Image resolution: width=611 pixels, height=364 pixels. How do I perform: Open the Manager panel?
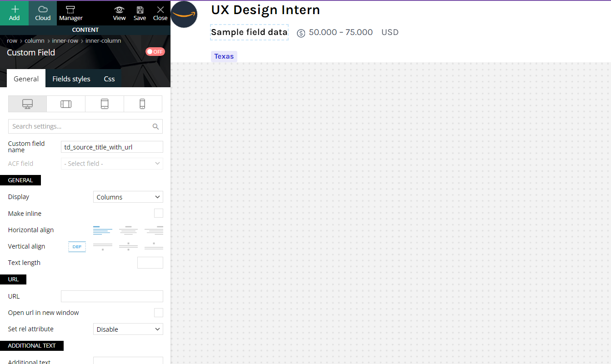tap(70, 13)
